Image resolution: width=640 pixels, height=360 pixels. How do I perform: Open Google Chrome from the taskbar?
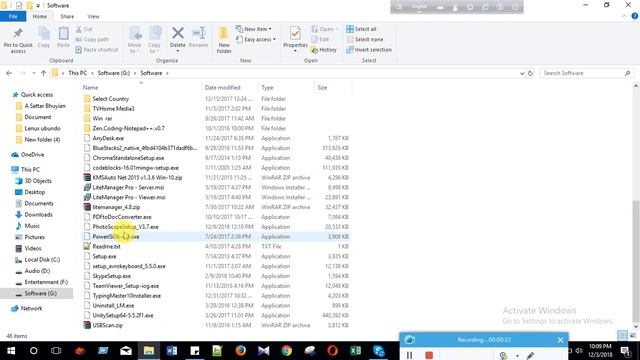(287, 351)
